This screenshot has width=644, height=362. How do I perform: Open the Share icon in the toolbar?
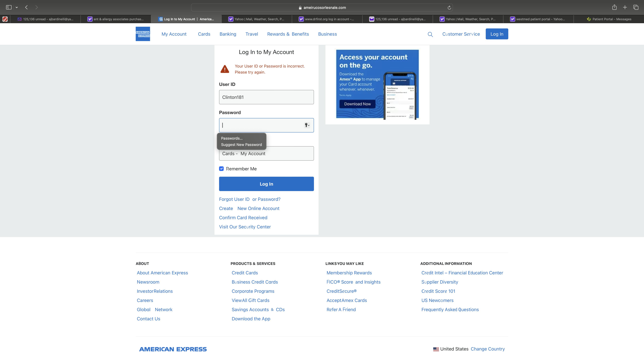(x=614, y=7)
